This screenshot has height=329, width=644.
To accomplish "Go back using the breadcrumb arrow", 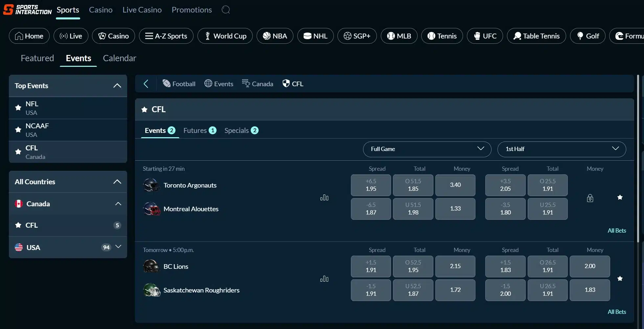I will 146,84.
